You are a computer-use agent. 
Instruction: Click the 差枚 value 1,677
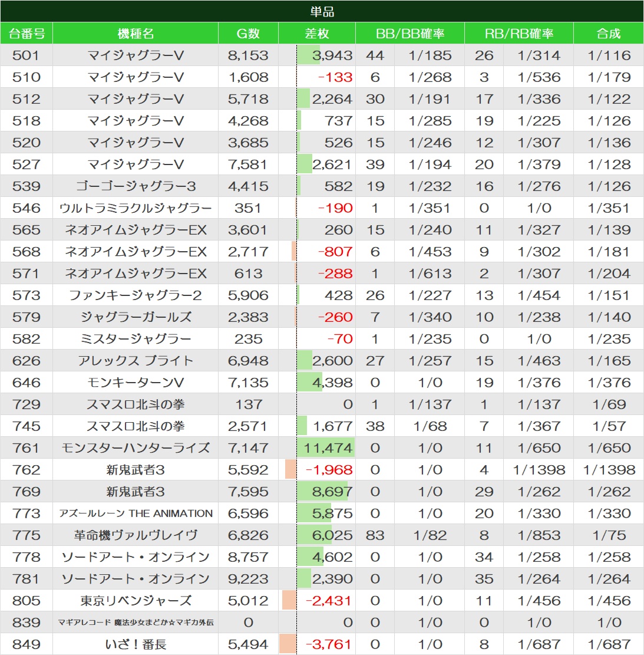click(333, 426)
